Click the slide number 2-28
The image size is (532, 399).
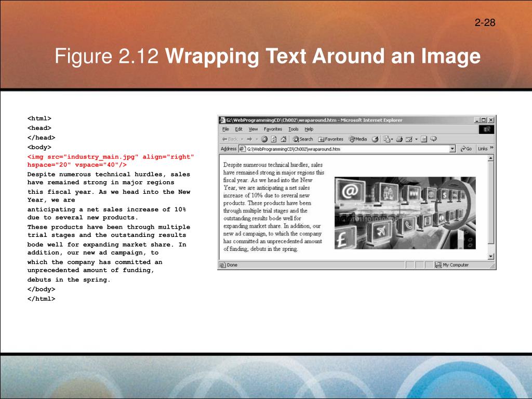pos(485,23)
